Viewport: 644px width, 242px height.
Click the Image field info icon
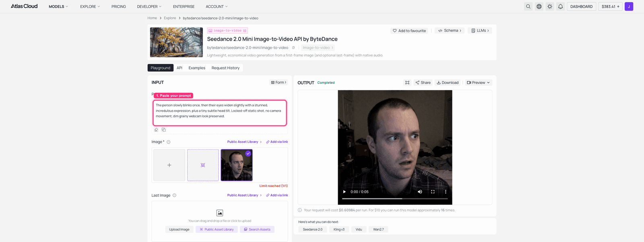point(169,142)
